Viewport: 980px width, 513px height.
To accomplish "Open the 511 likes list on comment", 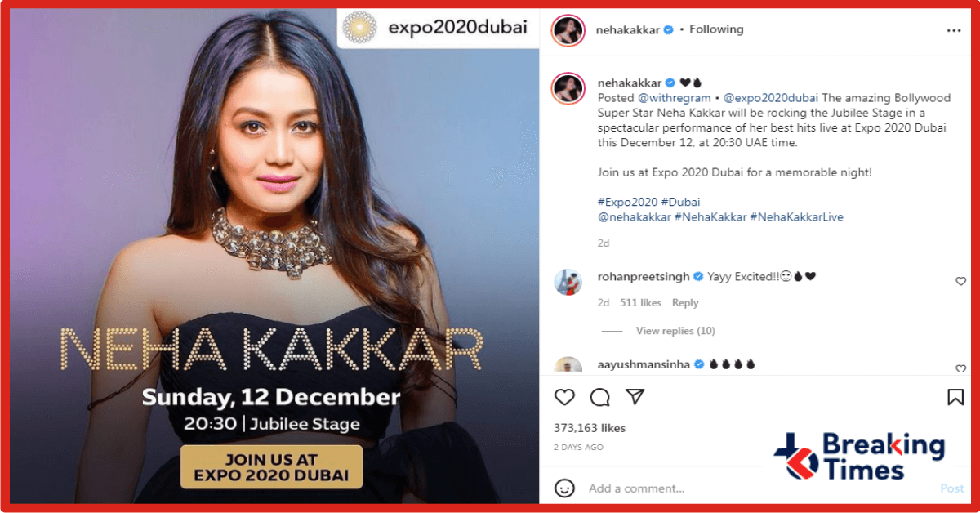I will pyautogui.click(x=640, y=303).
